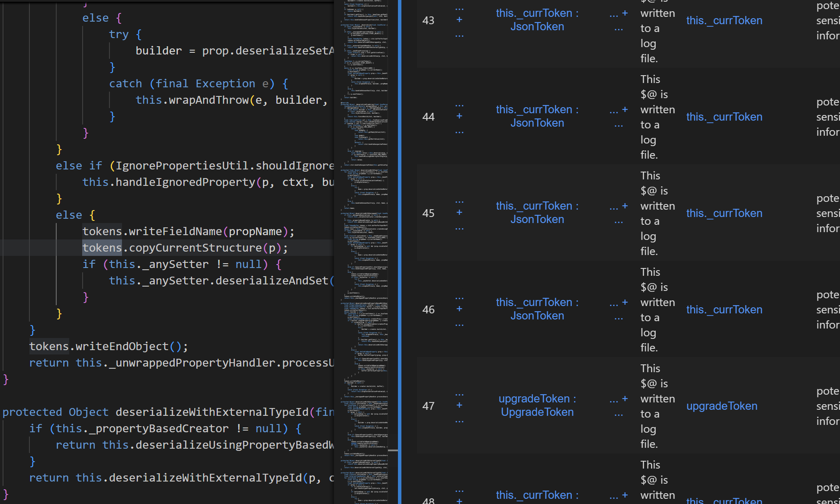The width and height of the screenshot is (840, 504).
Task: Click the minimap scrollbar slider marker
Action: [x=393, y=450]
